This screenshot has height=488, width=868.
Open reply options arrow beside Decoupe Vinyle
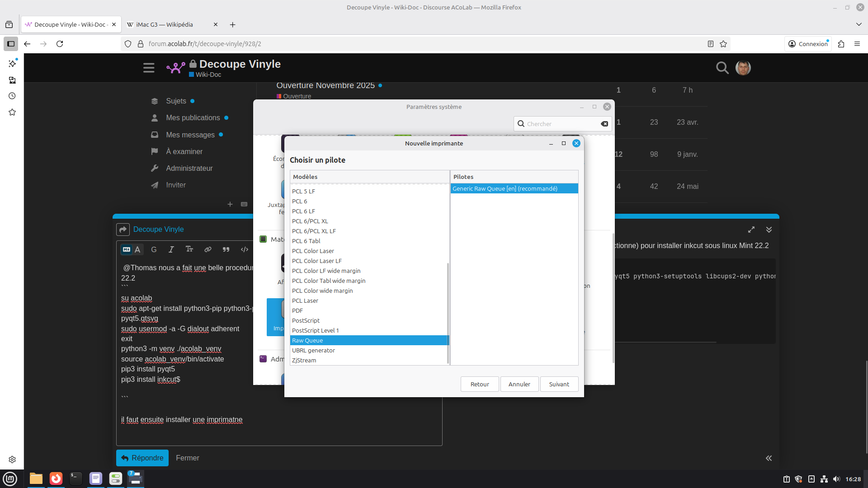(x=123, y=230)
